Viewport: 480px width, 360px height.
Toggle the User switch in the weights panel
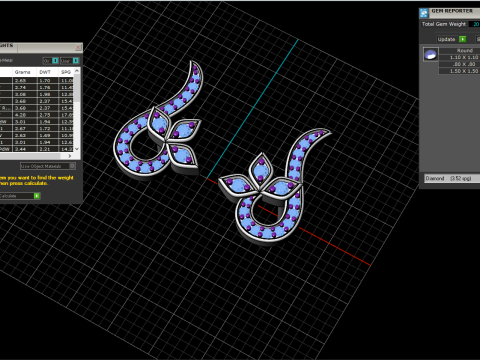(x=70, y=61)
